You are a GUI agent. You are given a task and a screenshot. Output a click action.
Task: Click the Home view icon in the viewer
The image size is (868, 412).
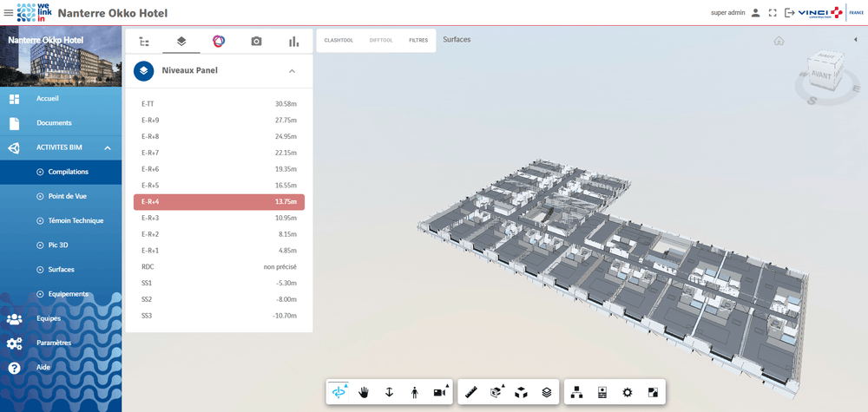(x=779, y=41)
